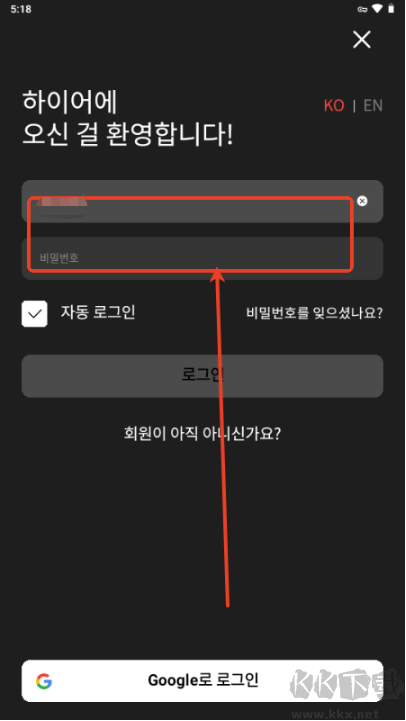Tap the 5:18 clock in the status bar
406x721 pixels.
tap(21, 9)
